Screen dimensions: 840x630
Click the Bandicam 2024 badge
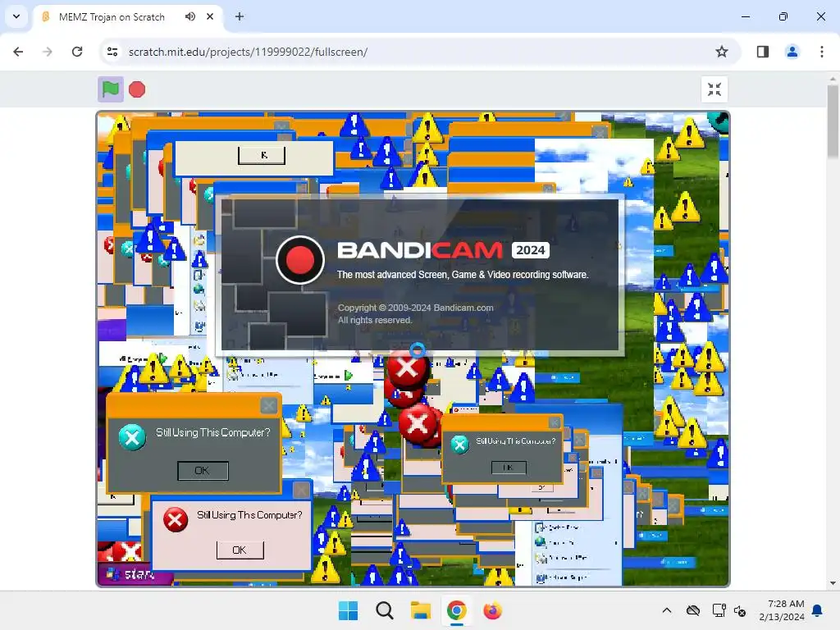pos(531,250)
